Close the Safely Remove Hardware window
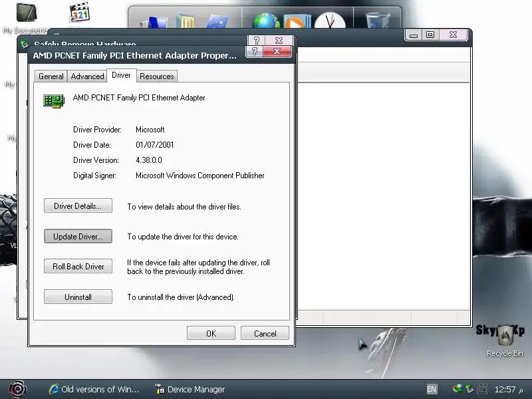 click(279, 41)
